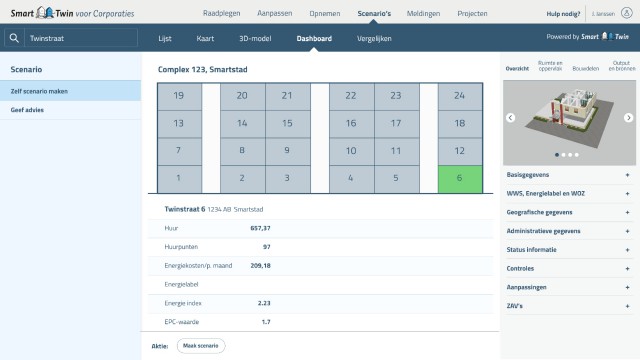Select unit 8 in complex grid
Viewport: 640px width, 360px height.
242,151
